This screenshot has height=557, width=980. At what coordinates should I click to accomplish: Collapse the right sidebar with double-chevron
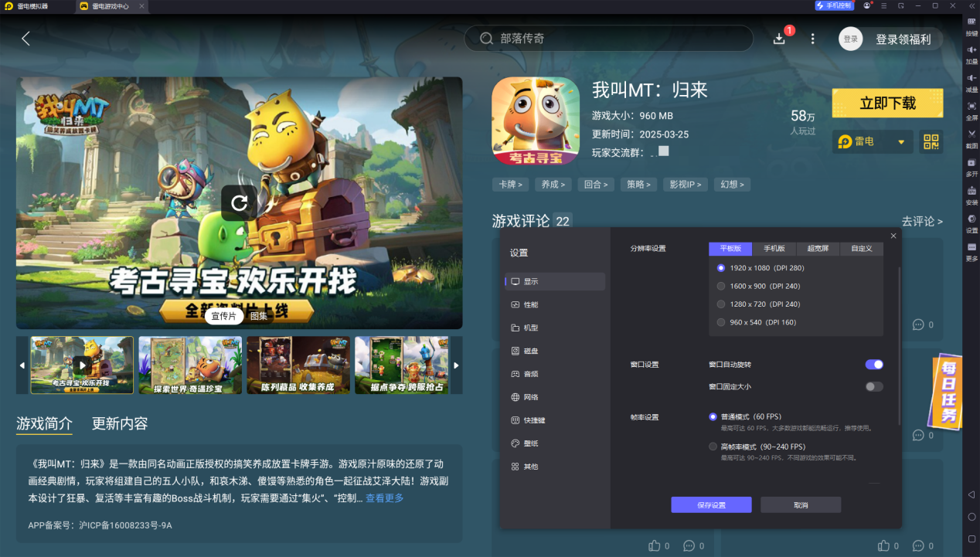click(x=971, y=5)
